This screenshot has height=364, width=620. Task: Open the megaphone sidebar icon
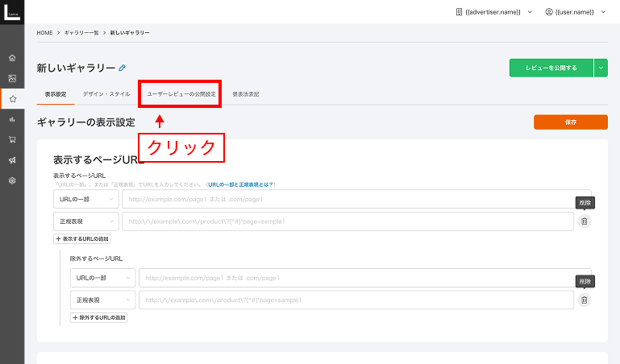12,160
